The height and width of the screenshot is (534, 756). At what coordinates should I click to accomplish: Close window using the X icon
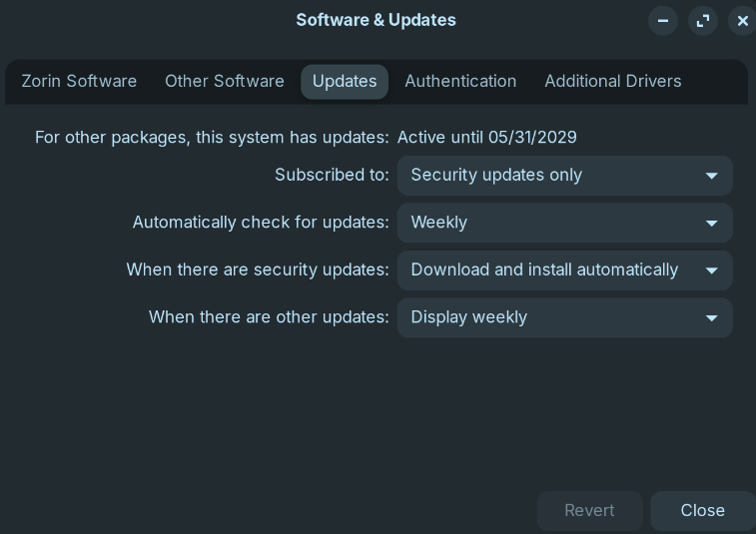[x=742, y=21]
